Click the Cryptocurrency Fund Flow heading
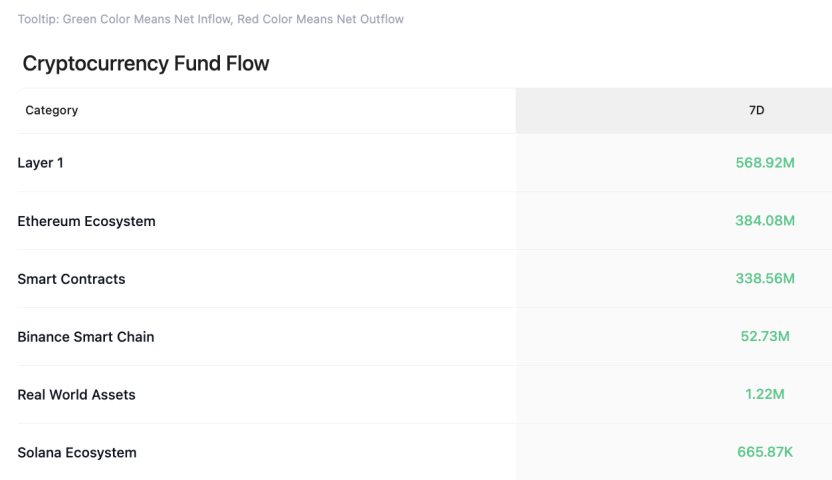The image size is (832, 480). pos(146,64)
